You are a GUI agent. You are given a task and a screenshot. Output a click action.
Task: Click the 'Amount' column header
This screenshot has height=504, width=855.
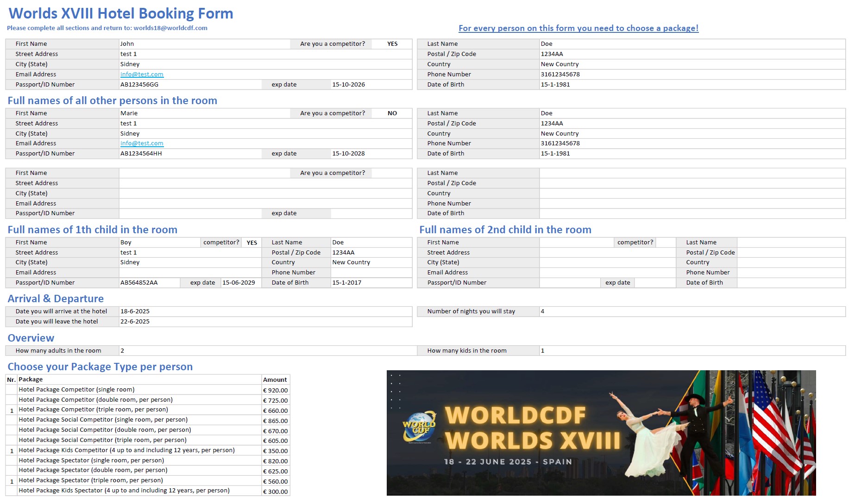click(x=275, y=380)
